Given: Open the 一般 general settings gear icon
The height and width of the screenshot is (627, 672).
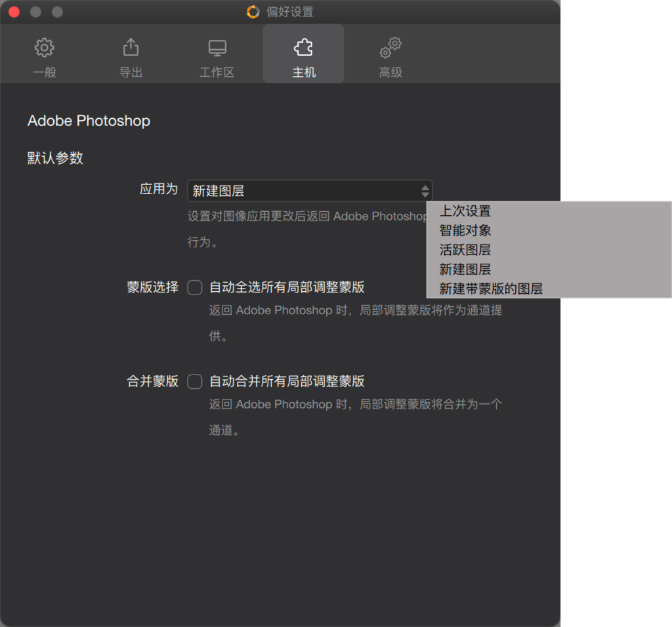Looking at the screenshot, I should (44, 47).
